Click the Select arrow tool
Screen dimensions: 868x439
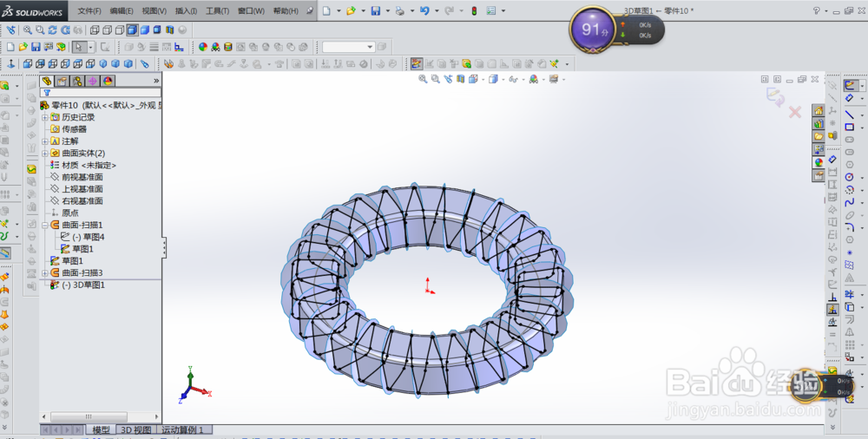pyautogui.click(x=79, y=47)
